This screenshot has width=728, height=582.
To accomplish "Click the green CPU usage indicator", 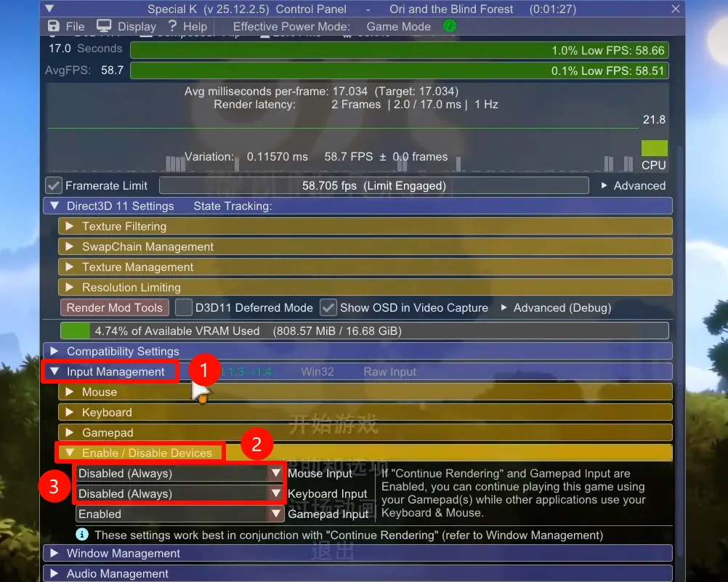I will coord(654,148).
